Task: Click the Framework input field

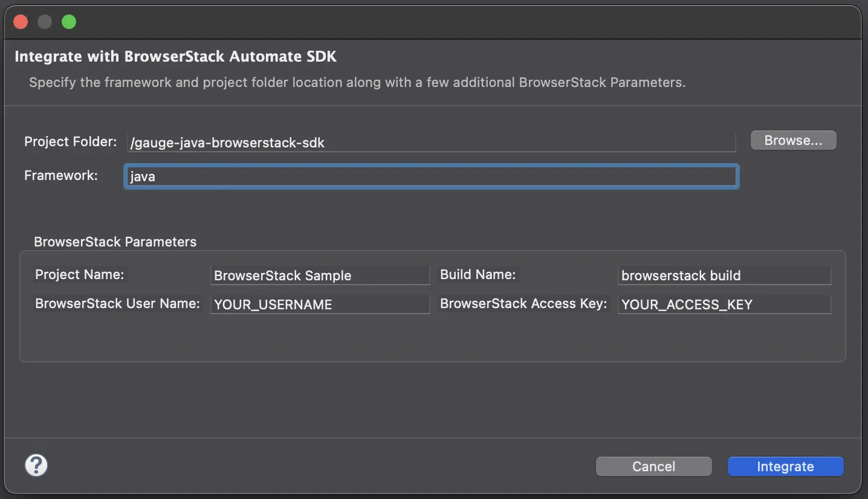Action: [431, 176]
